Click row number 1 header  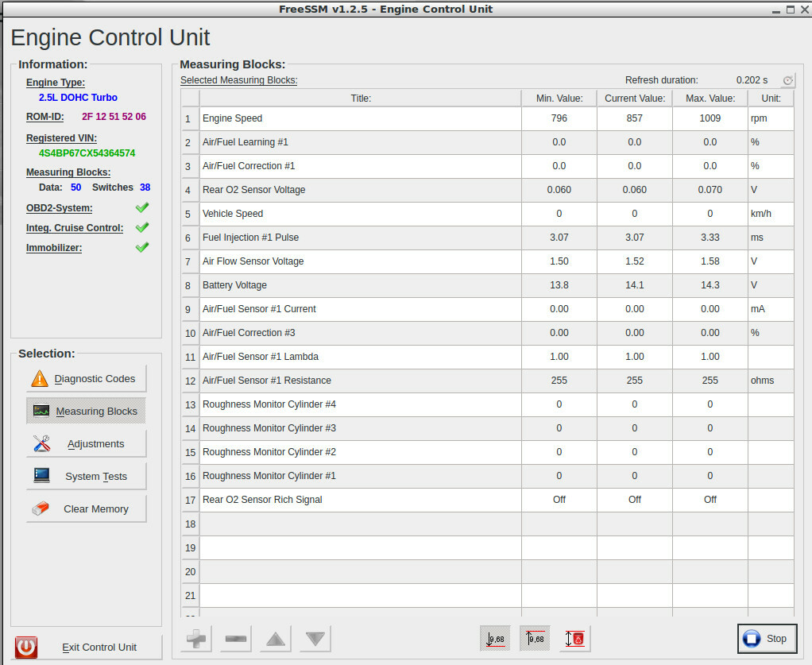pyautogui.click(x=190, y=118)
